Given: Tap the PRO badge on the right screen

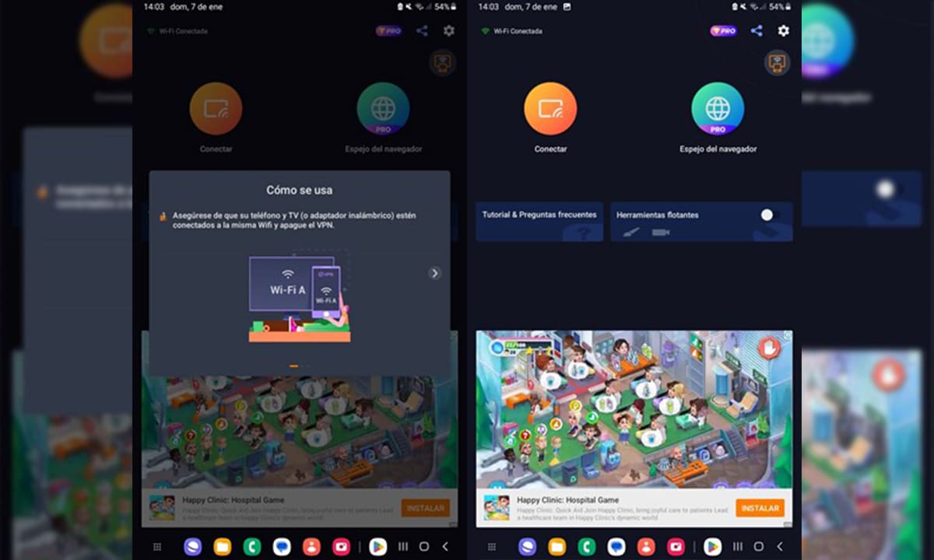Looking at the screenshot, I should coord(723,31).
